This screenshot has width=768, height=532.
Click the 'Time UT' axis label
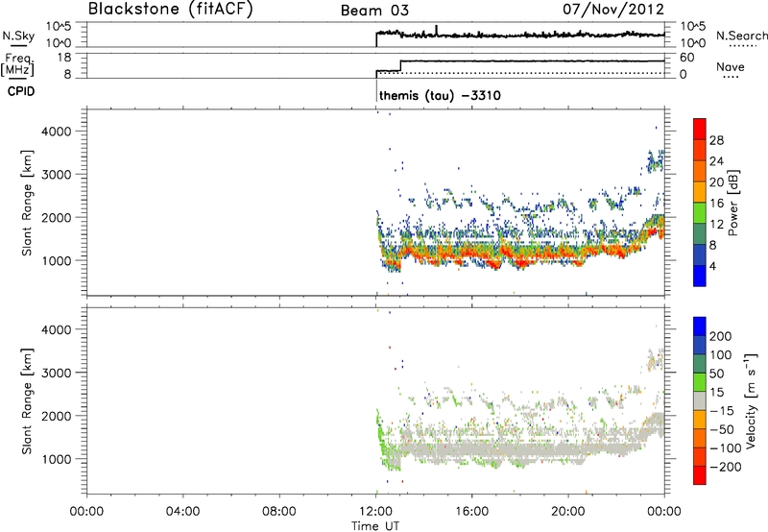[375, 526]
